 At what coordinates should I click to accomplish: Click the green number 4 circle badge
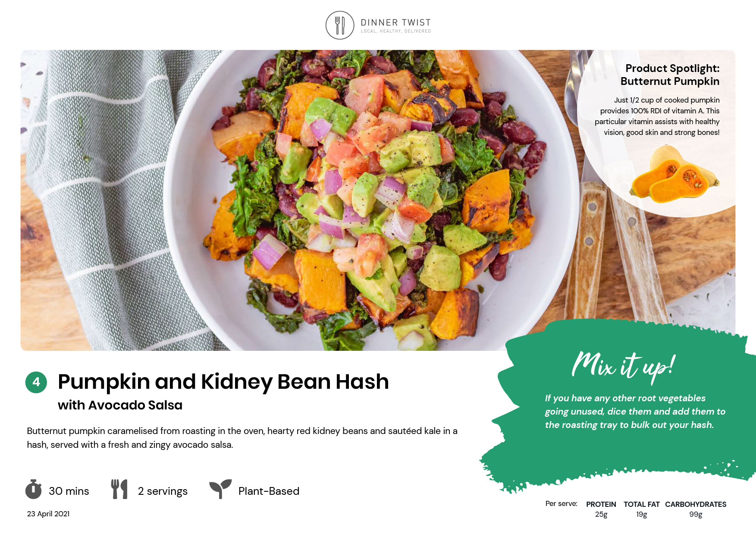click(36, 382)
